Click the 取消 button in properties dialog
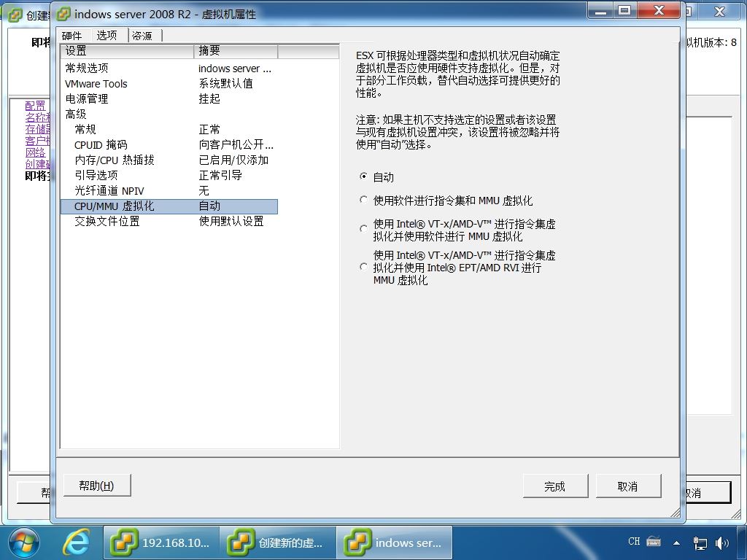Image resolution: width=747 pixels, height=560 pixels. pyautogui.click(x=628, y=486)
